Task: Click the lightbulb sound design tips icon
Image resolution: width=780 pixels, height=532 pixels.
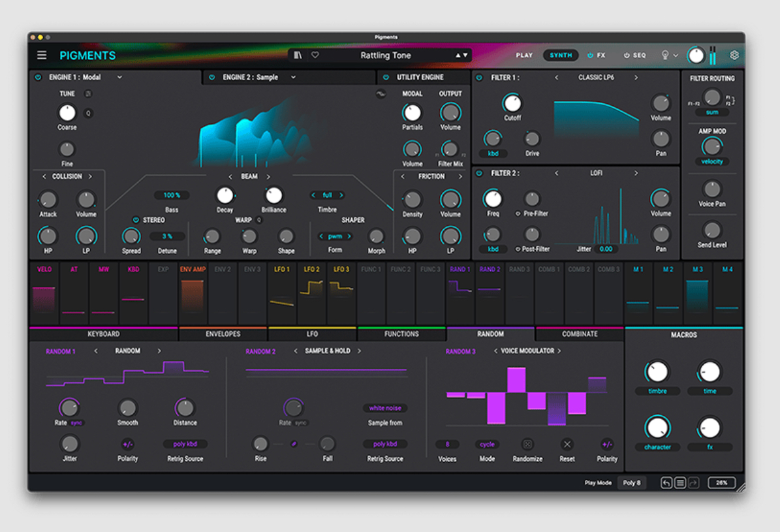Action: pyautogui.click(x=664, y=55)
